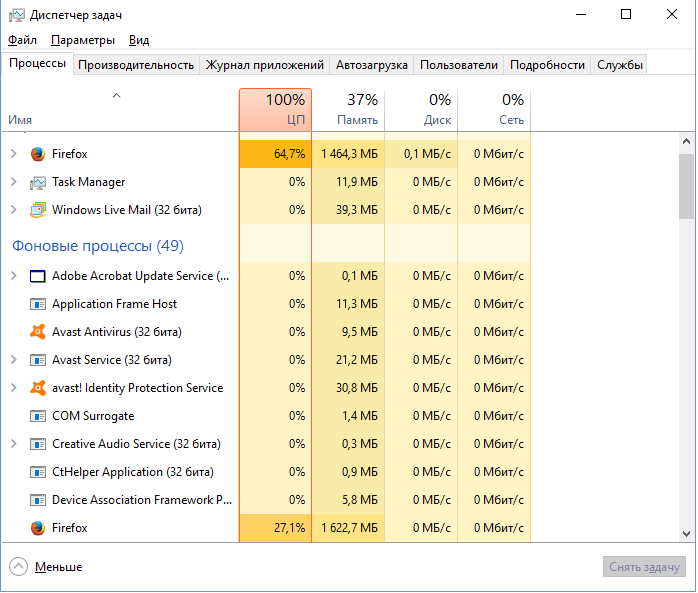698x593 pixels.
Task: Click the COM Surrogate process icon
Action: point(38,416)
